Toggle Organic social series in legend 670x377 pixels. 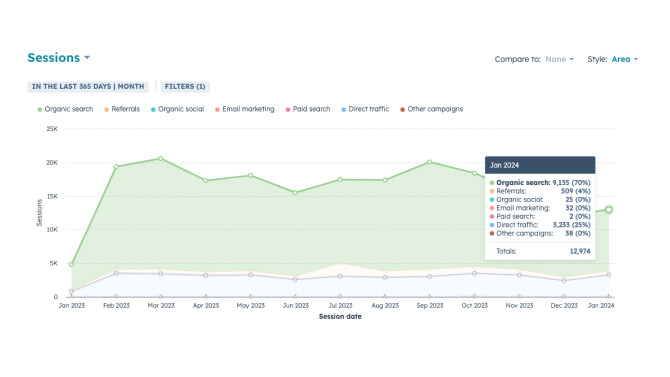pyautogui.click(x=177, y=109)
